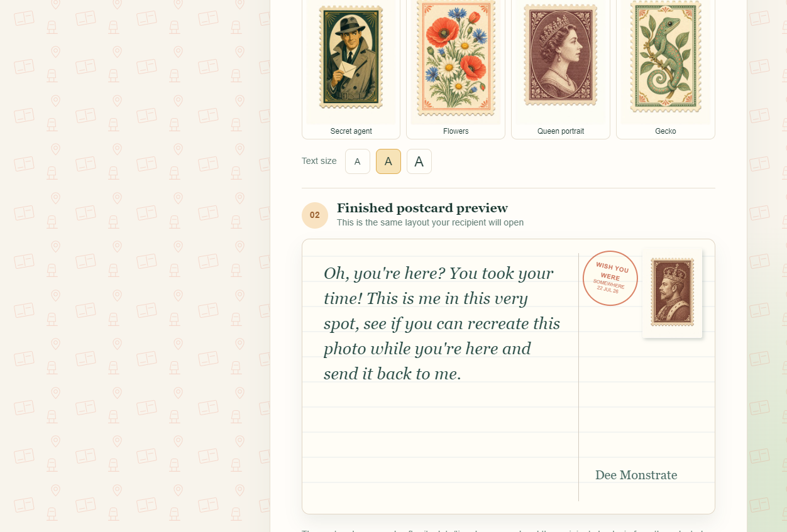The height and width of the screenshot is (532, 787).
Task: Click the Gecko caption text
Action: pyautogui.click(x=666, y=131)
